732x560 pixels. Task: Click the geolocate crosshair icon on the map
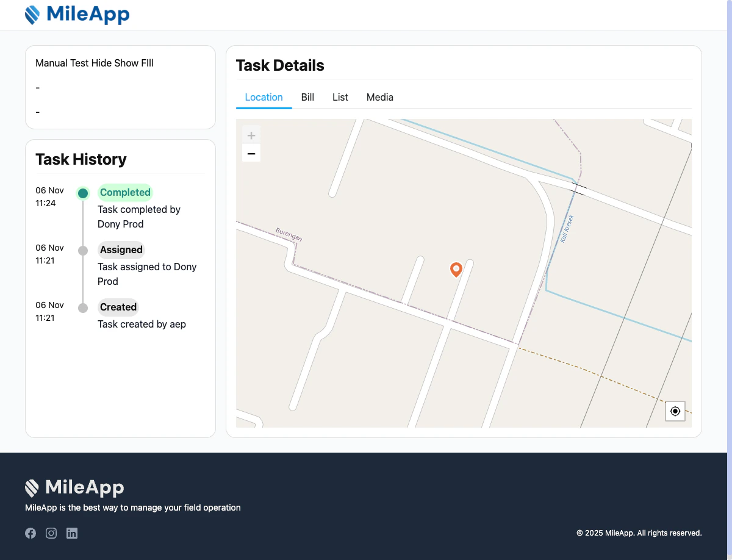tap(675, 411)
